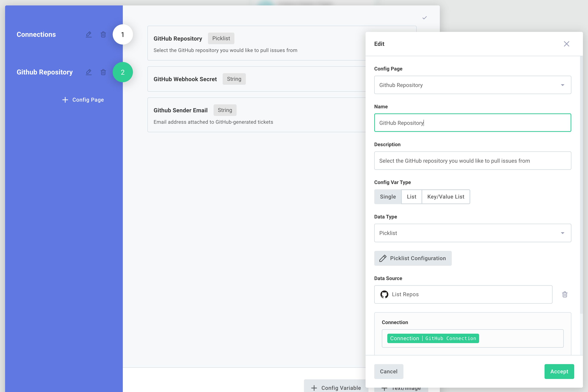This screenshot has width=588, height=392.
Task: Click the pencil icon on Picklist Configuration
Action: pos(383,258)
